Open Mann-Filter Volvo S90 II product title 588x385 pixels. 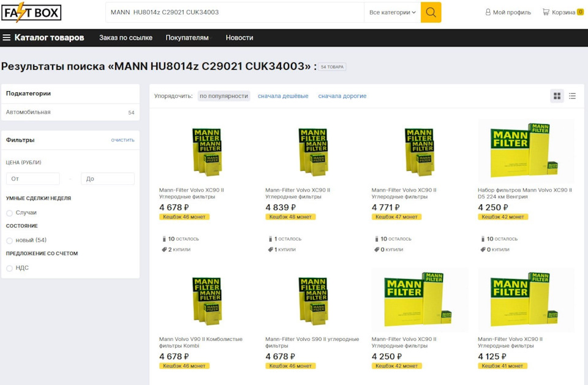(312, 342)
